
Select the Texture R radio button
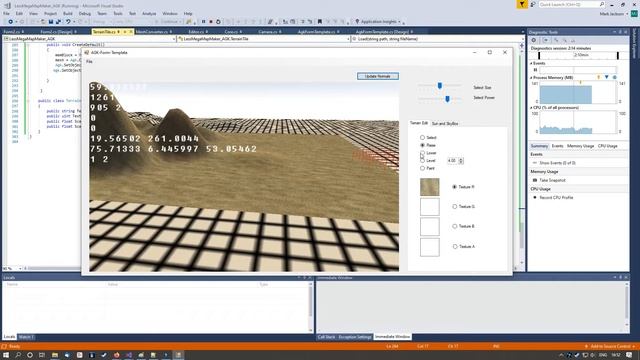454,187
